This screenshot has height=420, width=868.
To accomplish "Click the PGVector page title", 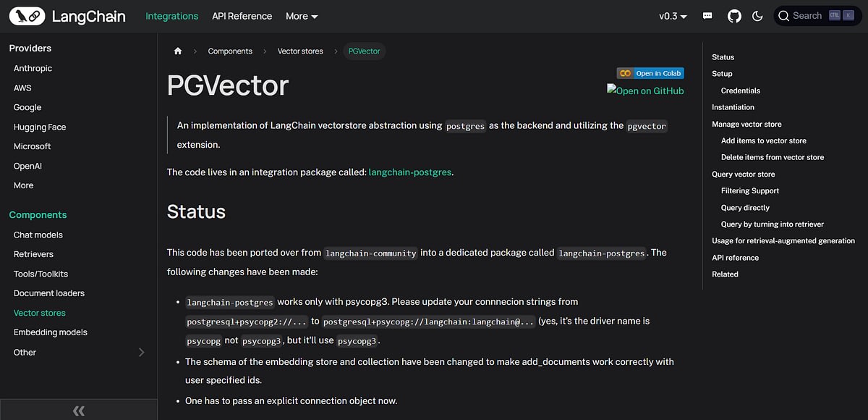I will (228, 85).
